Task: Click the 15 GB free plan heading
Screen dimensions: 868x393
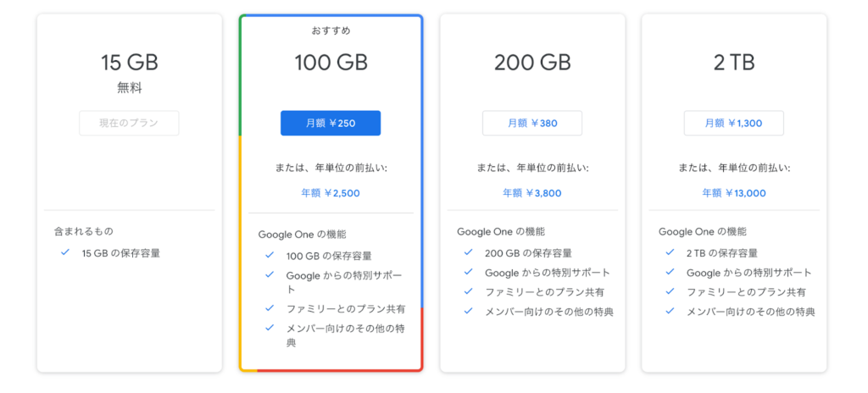Action: [130, 63]
